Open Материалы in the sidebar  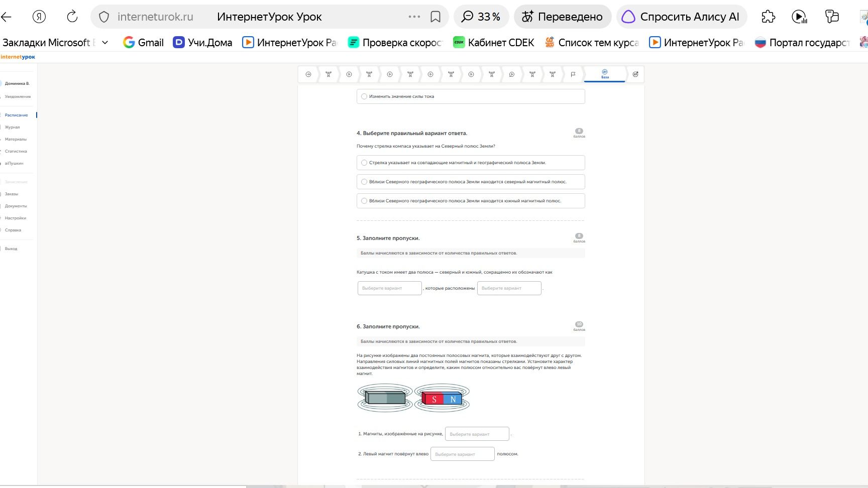coord(16,139)
